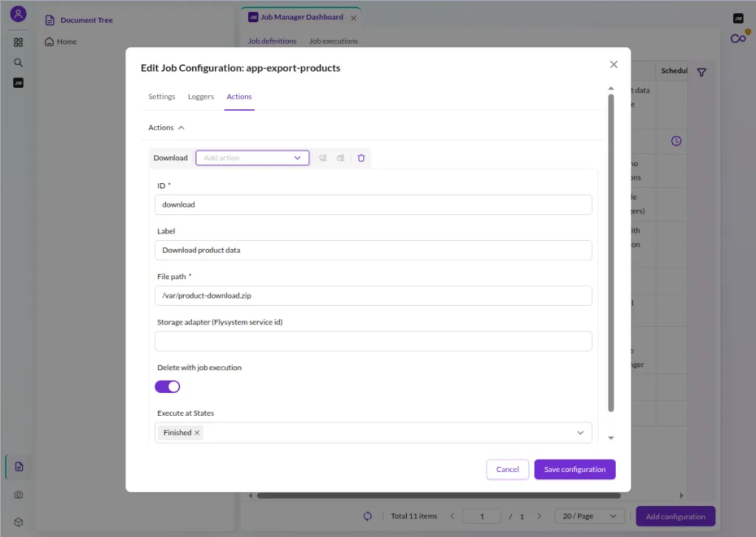Click the horizontal scrollbar left arrow
Viewport: 756px width, 537px height.
pyautogui.click(x=250, y=496)
